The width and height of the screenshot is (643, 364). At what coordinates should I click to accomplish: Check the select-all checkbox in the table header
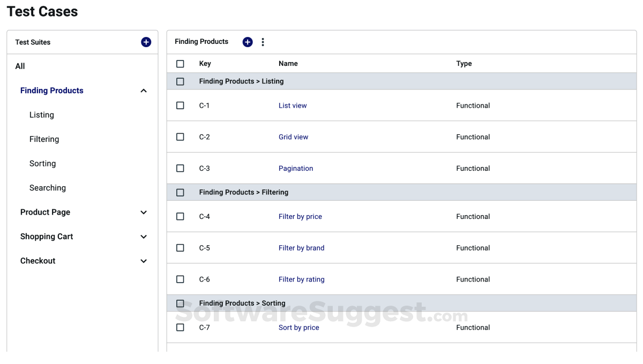click(180, 63)
